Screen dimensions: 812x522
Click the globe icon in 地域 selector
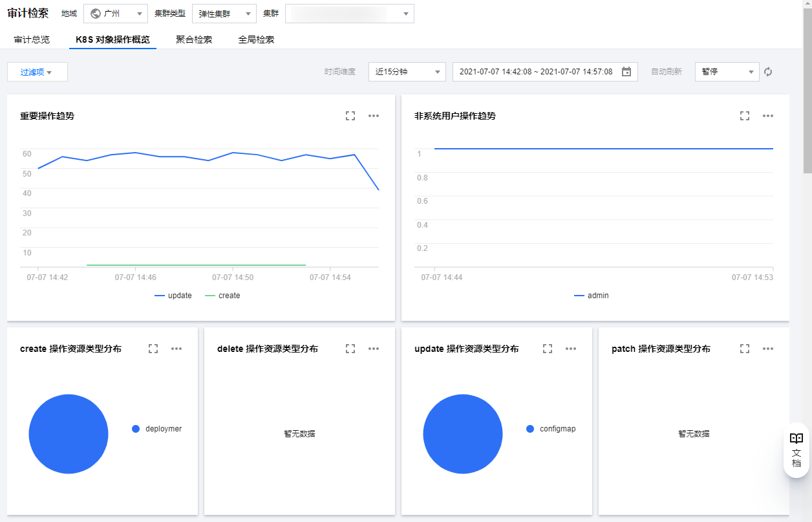click(x=96, y=14)
